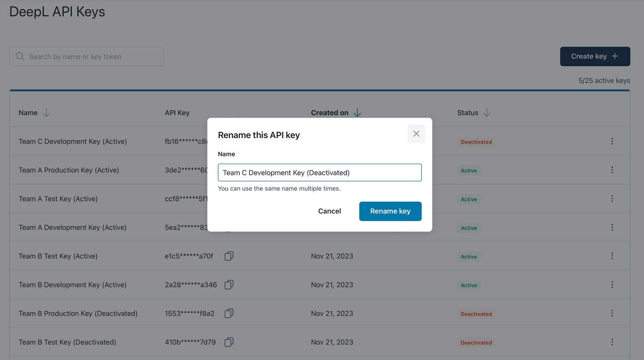Image resolution: width=644 pixels, height=360 pixels.
Task: Sort by Status column arrow
Action: tap(487, 113)
